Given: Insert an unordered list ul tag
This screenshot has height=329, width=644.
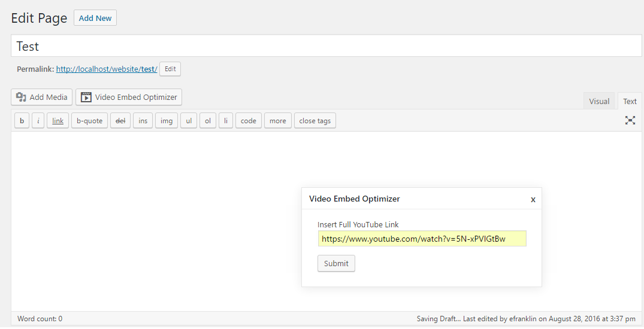Looking at the screenshot, I should (x=189, y=121).
